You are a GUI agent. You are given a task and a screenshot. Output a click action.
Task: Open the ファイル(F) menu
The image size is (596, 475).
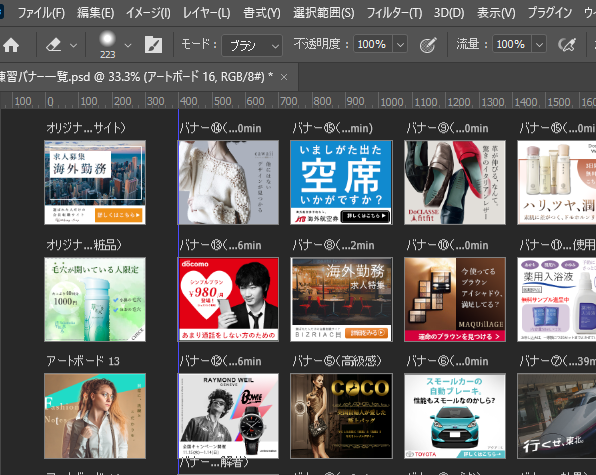[41, 13]
